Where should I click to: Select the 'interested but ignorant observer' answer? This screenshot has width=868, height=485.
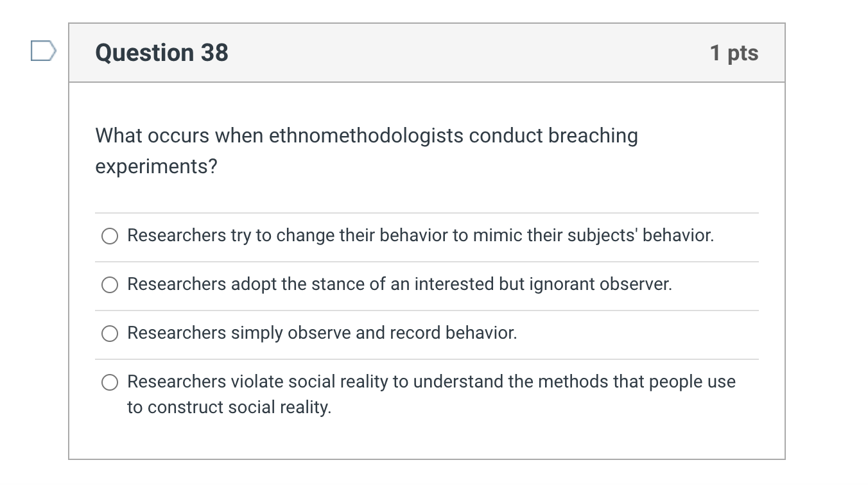(109, 285)
